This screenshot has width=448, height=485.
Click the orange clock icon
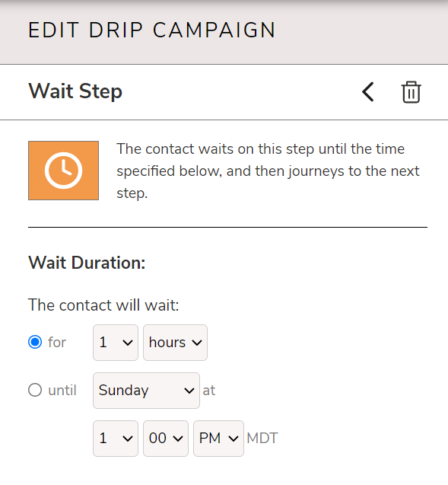click(x=64, y=171)
